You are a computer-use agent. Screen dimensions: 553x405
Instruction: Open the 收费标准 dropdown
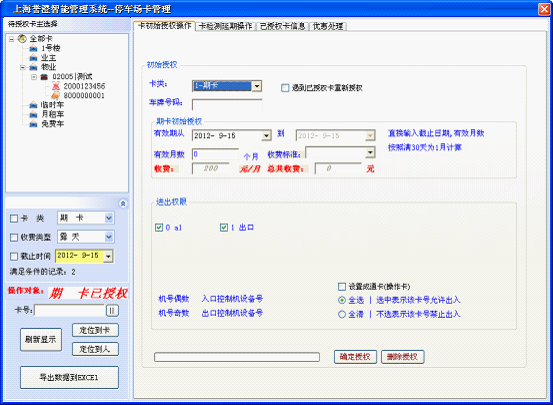[370, 153]
